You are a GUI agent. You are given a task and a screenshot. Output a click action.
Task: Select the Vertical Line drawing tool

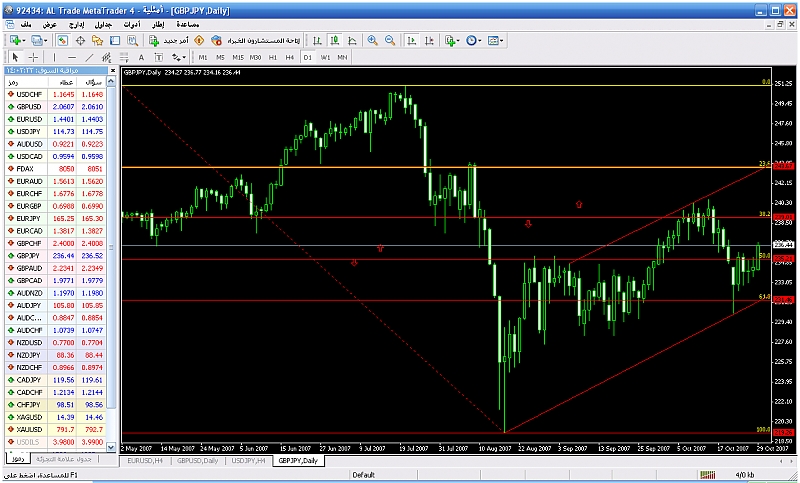tap(54, 57)
